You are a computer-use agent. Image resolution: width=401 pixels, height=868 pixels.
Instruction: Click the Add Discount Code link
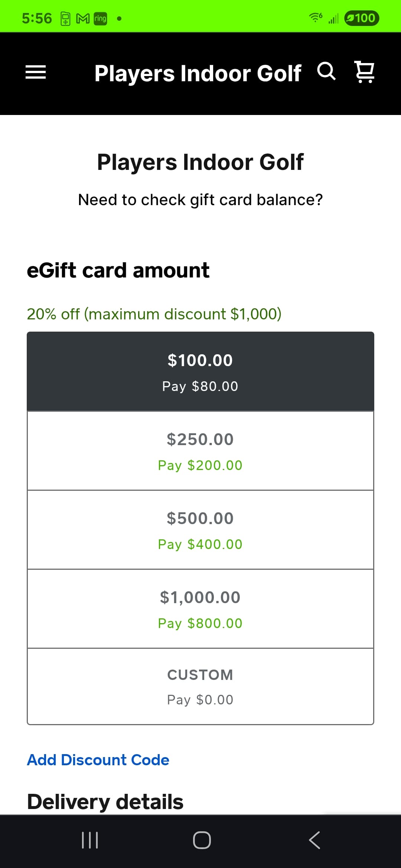pyautogui.click(x=98, y=760)
